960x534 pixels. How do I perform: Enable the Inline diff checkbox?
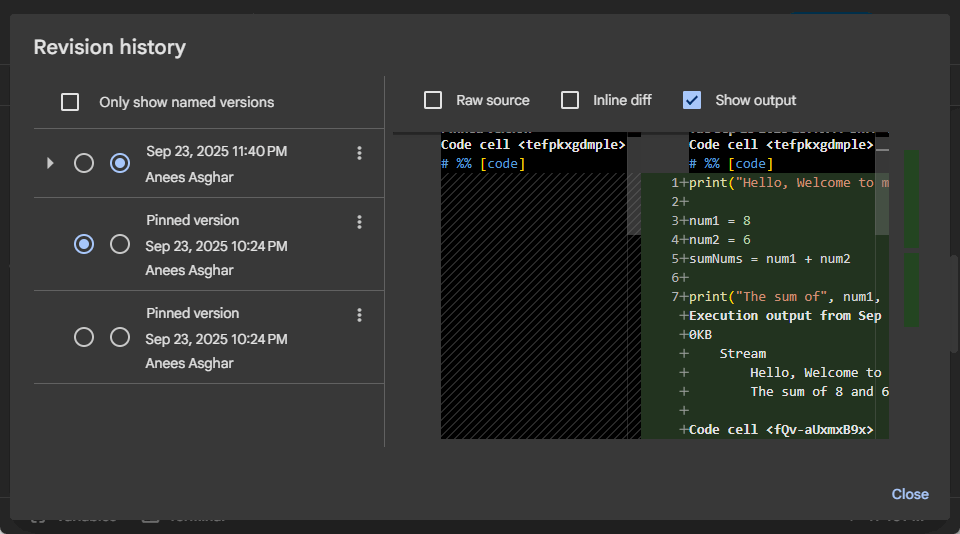[x=570, y=100]
